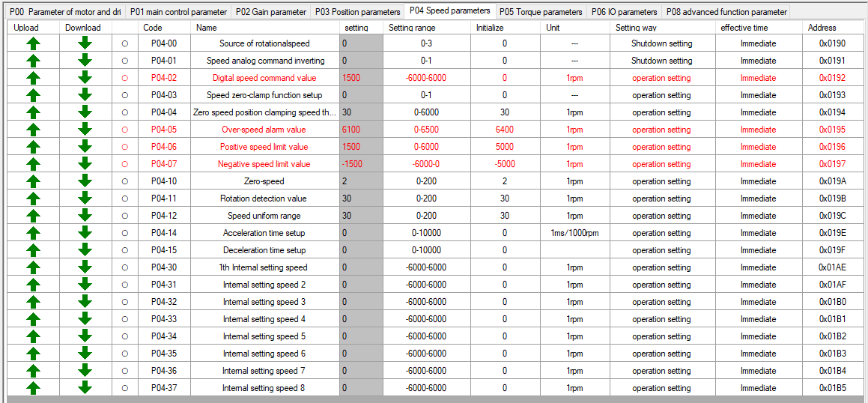The image size is (868, 403).
Task: Download 1th Internal setting speed P04-30
Action: [x=85, y=267]
